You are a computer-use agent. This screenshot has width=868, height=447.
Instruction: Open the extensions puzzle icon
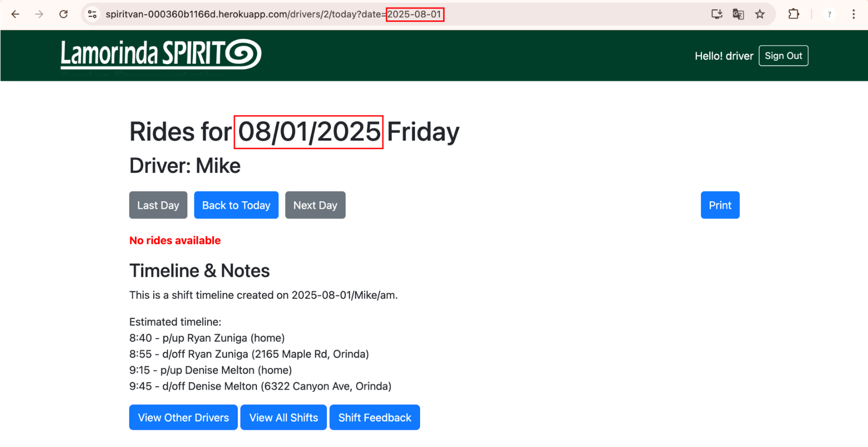793,14
